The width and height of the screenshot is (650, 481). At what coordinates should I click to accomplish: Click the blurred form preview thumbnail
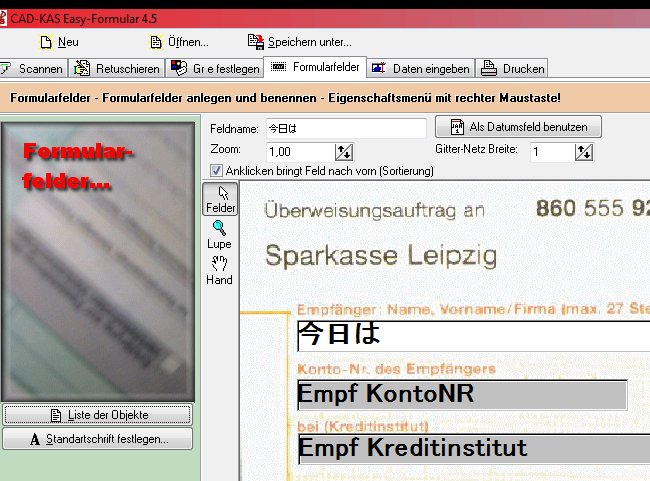pyautogui.click(x=97, y=260)
